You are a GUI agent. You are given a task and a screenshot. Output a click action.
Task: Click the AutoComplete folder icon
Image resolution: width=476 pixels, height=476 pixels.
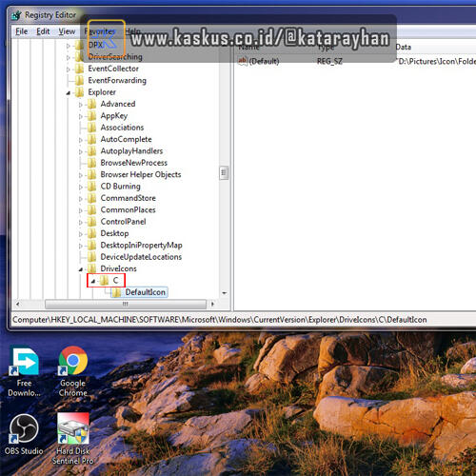tap(91, 139)
